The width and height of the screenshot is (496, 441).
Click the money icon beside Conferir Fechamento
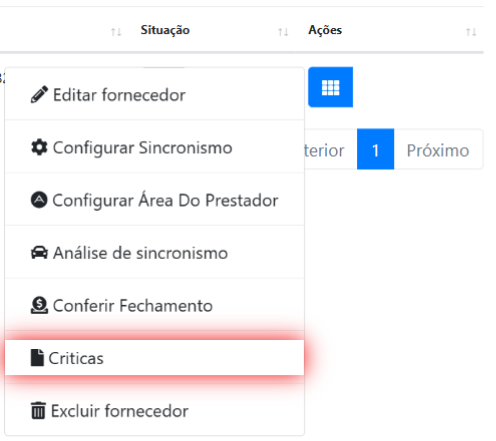coord(39,305)
